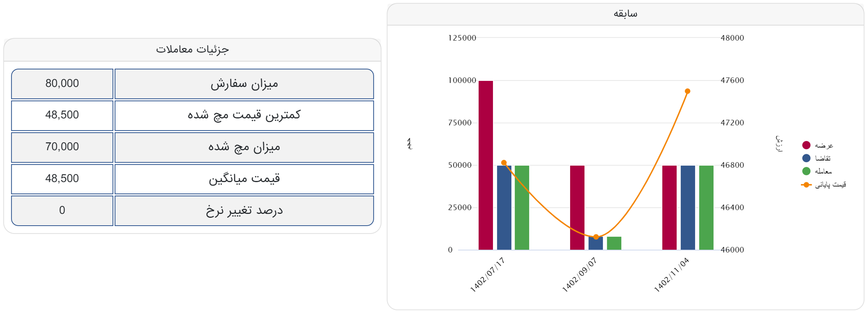Select the قیمت میانگین row label
This screenshot has width=868, height=314.
[244, 179]
